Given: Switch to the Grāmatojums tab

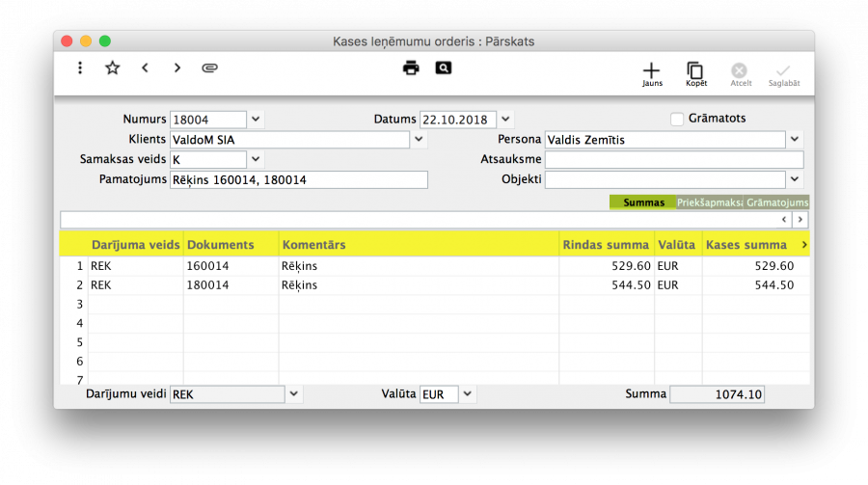Looking at the screenshot, I should pos(776,202).
